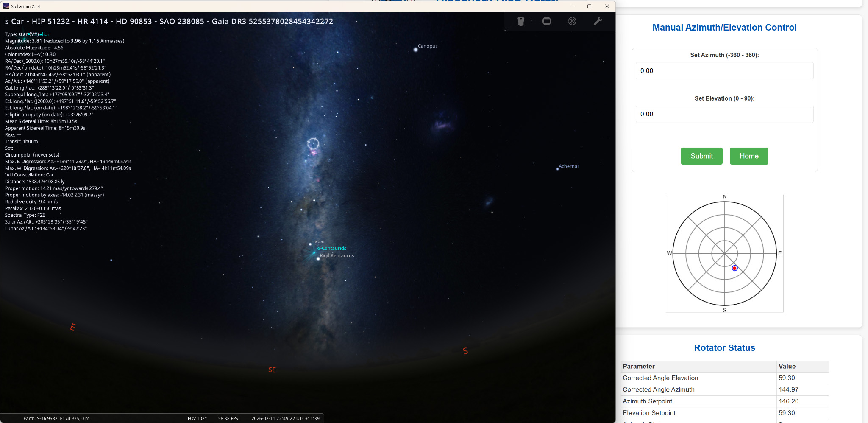Select the star Achernar
868x423 pixels.
click(x=557, y=169)
